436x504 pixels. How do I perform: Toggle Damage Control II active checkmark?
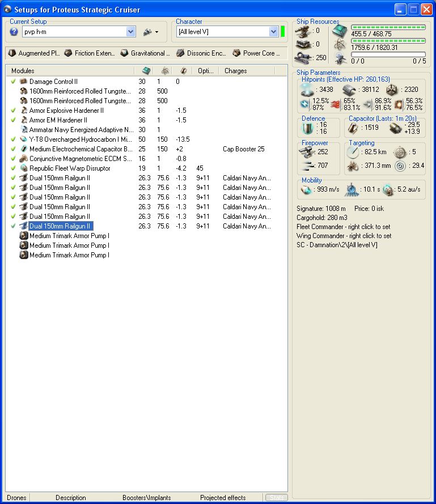coord(13,82)
